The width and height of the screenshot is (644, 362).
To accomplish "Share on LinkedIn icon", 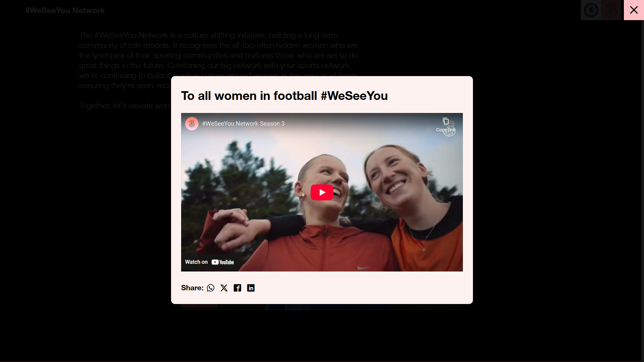I will tap(251, 288).
